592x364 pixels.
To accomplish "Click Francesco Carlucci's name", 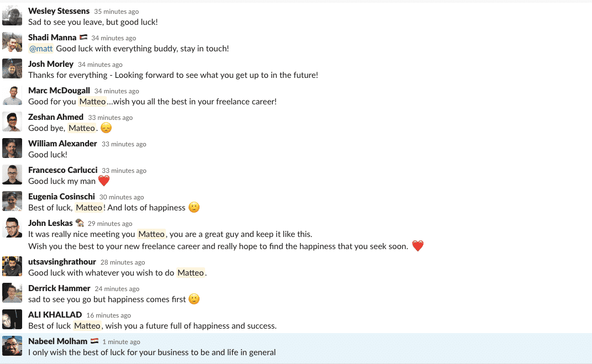I will pyautogui.click(x=62, y=170).
